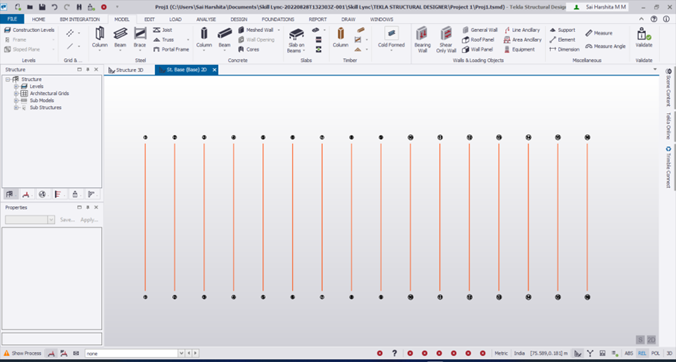Switch to the ANALYSE ribbon tab
This screenshot has height=362, width=676.
[x=206, y=19]
